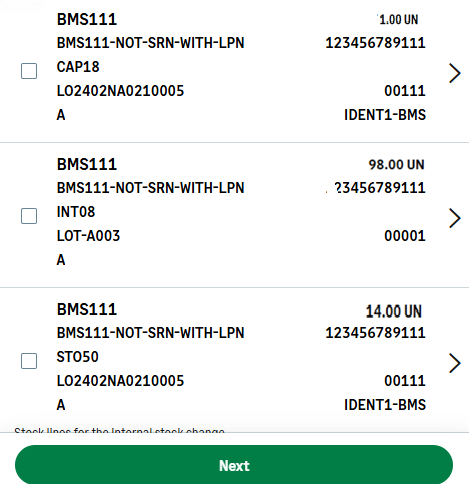This screenshot has height=484, width=469.
Task: Click location code STO50
Action: [78, 357]
